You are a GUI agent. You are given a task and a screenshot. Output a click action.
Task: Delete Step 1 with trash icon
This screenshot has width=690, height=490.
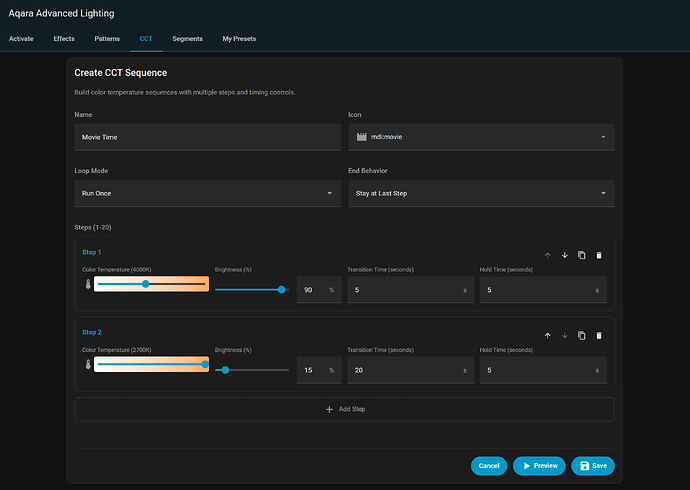click(x=599, y=255)
